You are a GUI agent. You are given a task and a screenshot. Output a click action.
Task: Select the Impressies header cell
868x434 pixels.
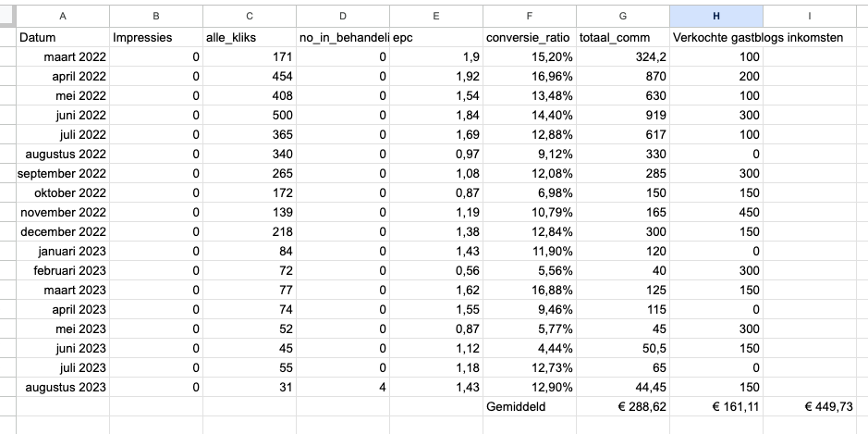tap(156, 38)
